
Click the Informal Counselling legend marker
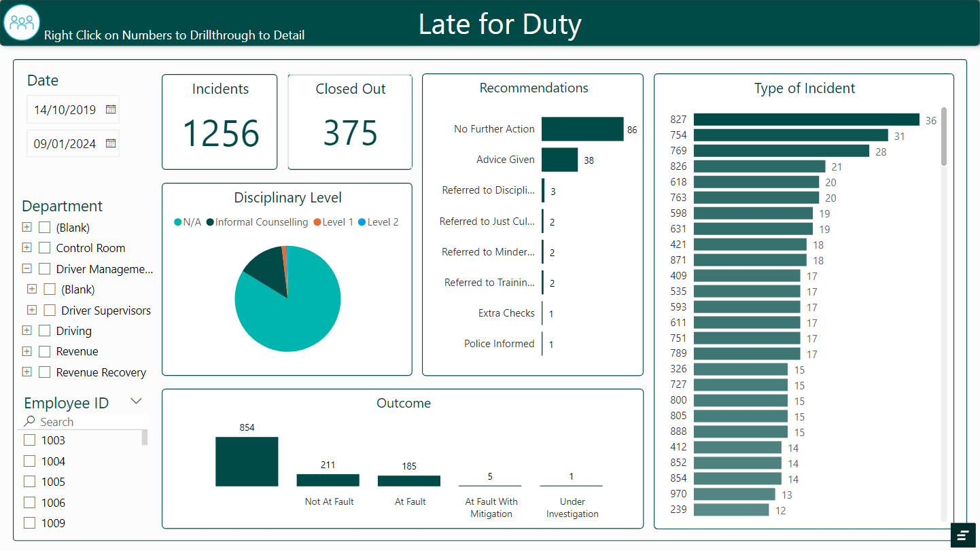pos(211,222)
